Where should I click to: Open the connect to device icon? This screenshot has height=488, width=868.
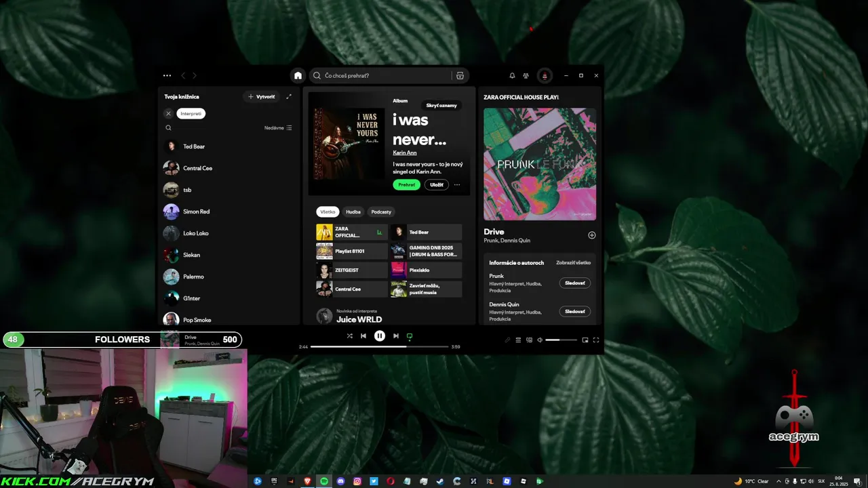tap(529, 340)
